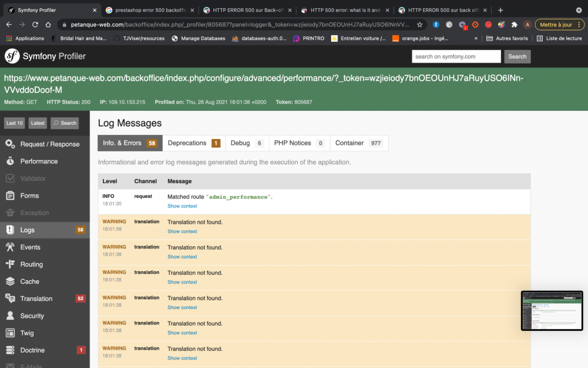This screenshot has width=588, height=368.
Task: Click the header Search button
Action: coord(517,57)
